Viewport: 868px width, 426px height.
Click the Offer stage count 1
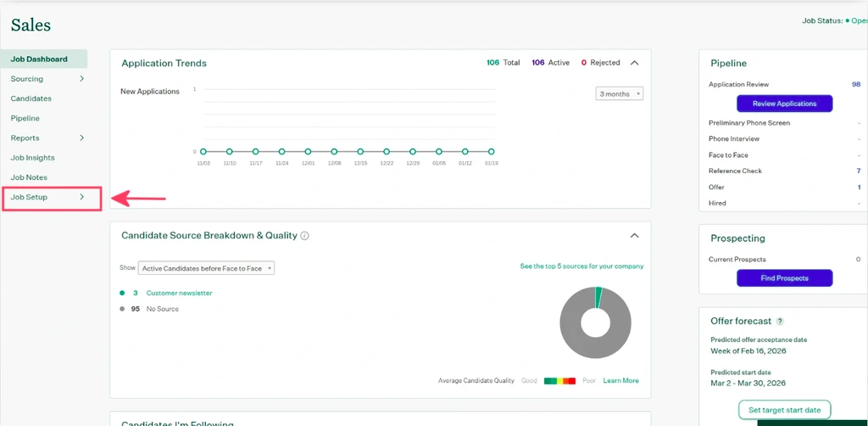pyautogui.click(x=860, y=188)
